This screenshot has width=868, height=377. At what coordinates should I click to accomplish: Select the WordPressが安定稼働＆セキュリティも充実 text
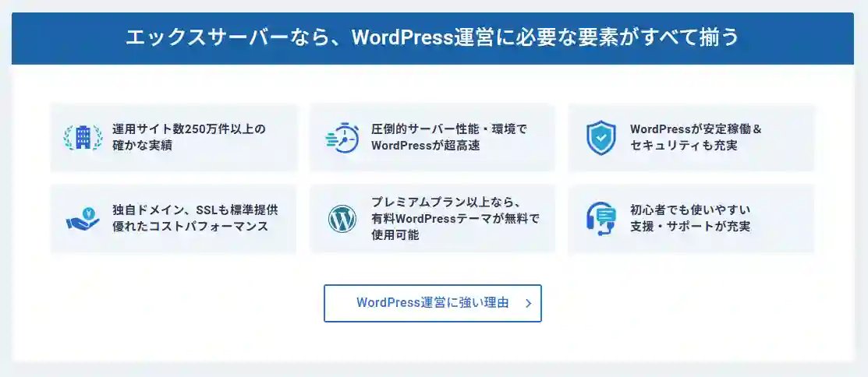coord(696,138)
